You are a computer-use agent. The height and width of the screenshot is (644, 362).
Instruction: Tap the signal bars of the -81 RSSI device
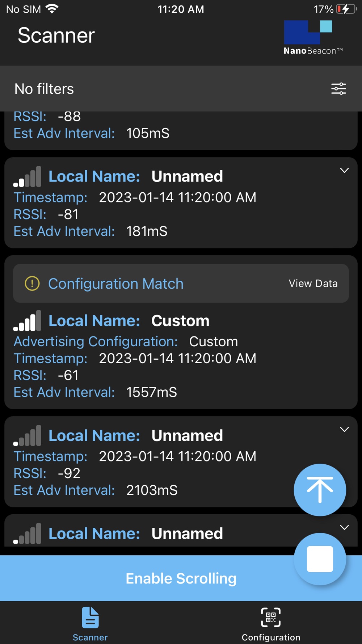[28, 177]
